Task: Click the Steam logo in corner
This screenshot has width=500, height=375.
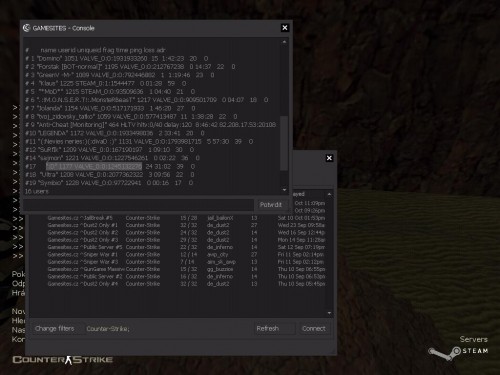Action: 458,352
